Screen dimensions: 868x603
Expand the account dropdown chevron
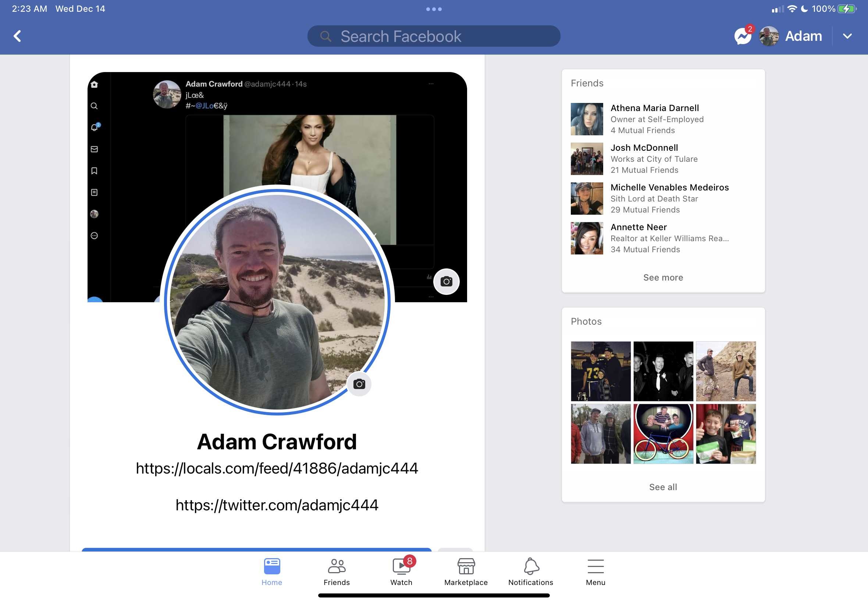(847, 36)
